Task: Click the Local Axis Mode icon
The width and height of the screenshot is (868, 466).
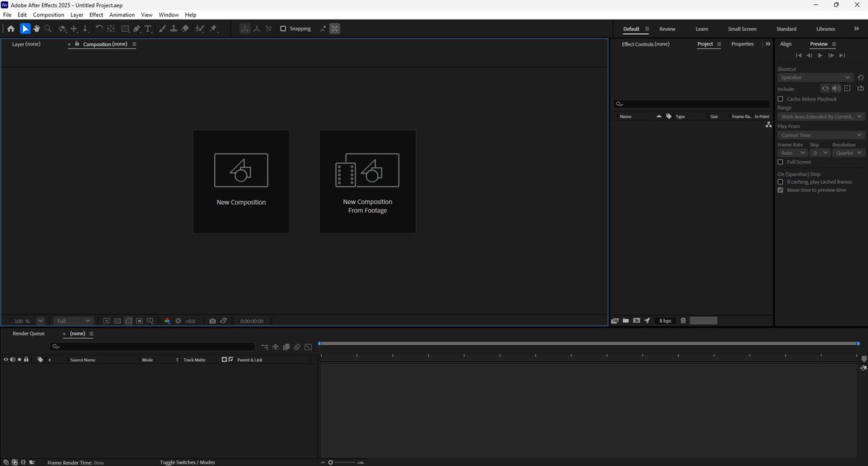Action: click(x=245, y=29)
